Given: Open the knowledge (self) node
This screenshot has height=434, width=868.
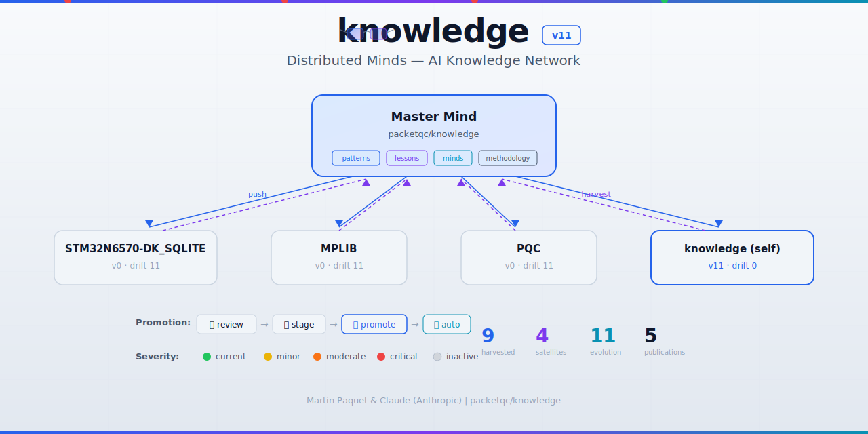Looking at the screenshot, I should click(x=732, y=258).
